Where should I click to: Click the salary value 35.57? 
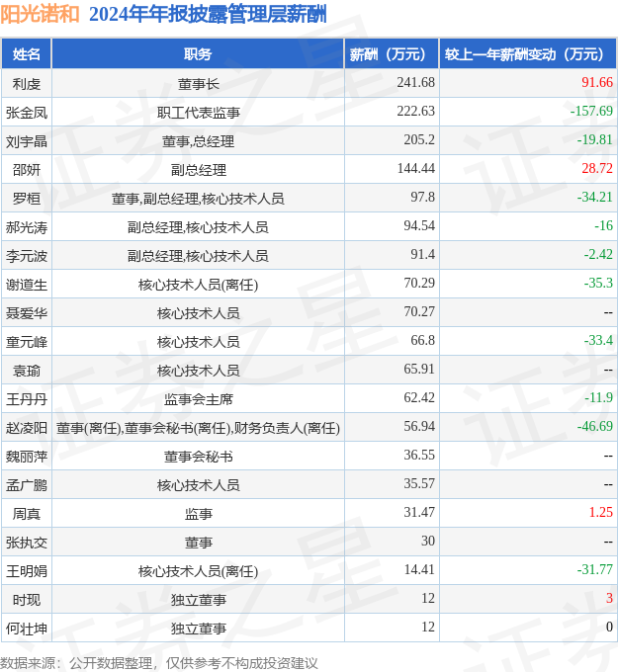[419, 484]
